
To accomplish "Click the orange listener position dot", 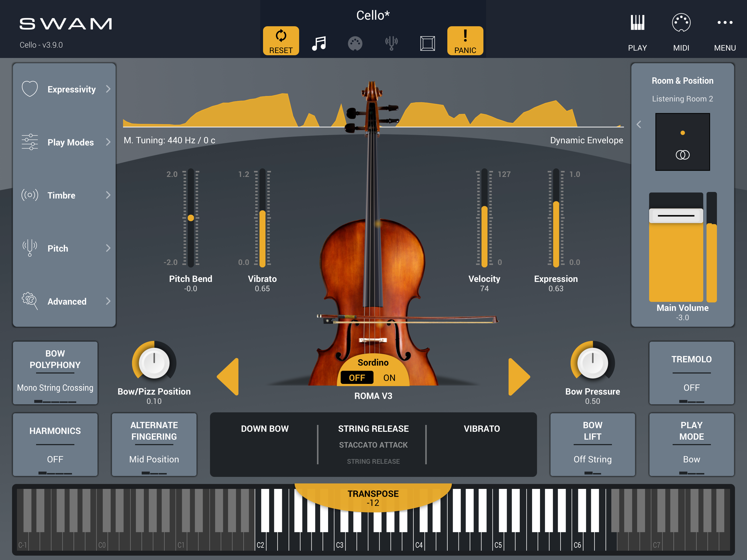I will pos(682,133).
